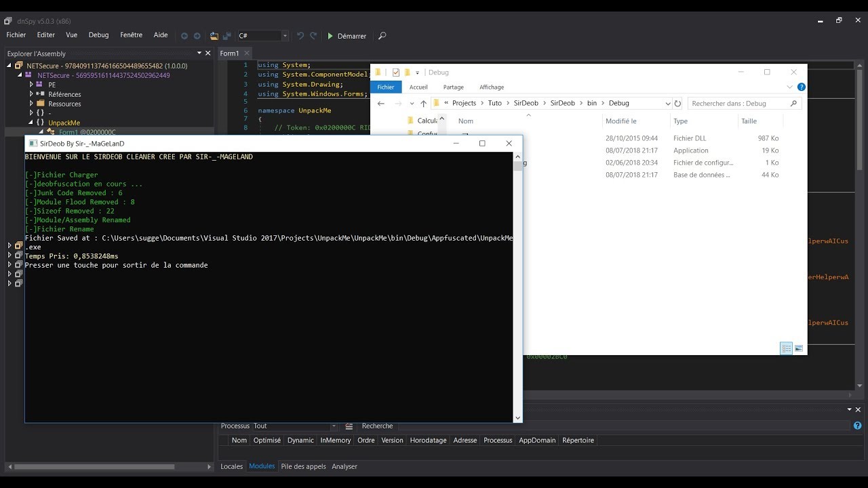868x488 pixels.
Task: Open the Affichage ribbon tab
Action: click(x=492, y=87)
